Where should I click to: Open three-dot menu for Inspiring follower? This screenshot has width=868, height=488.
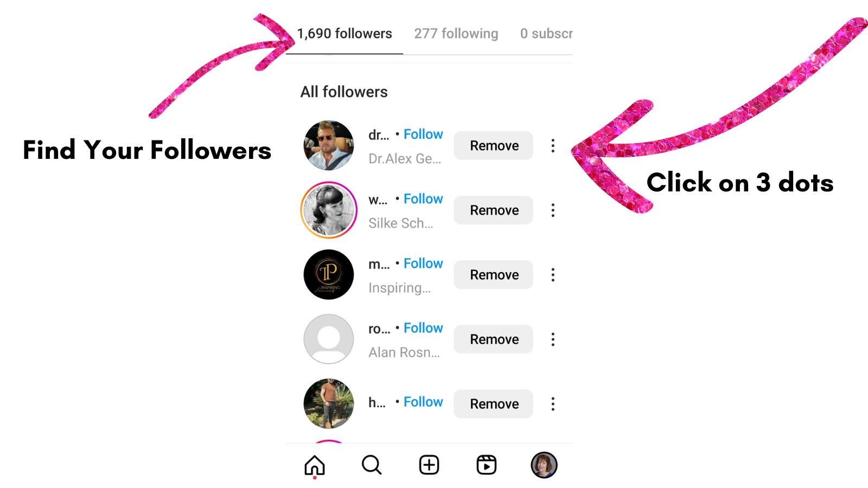click(553, 275)
